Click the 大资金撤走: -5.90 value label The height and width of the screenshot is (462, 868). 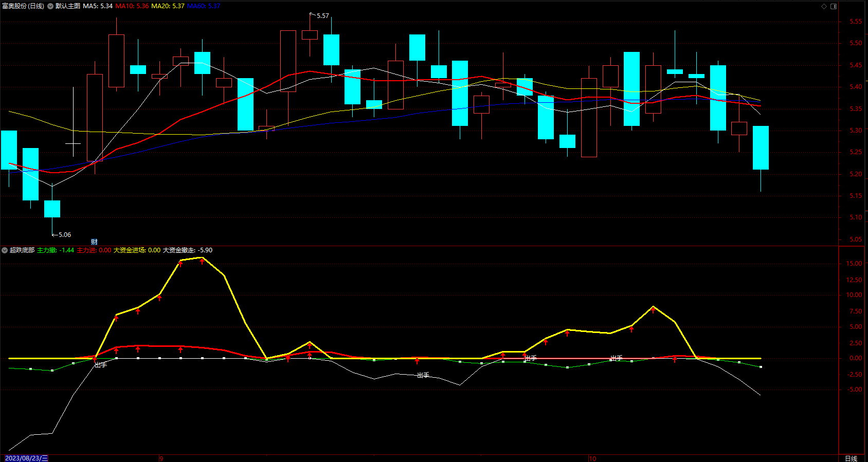tap(188, 250)
